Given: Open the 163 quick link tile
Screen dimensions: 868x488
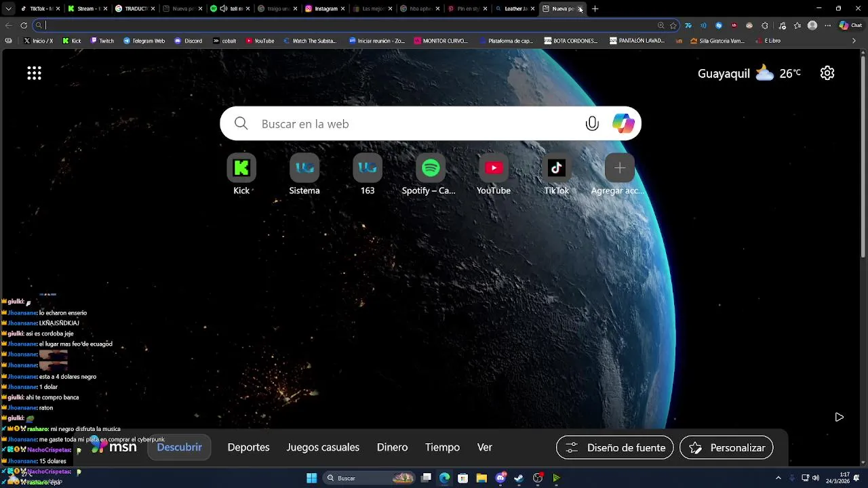Looking at the screenshot, I should click(x=368, y=175).
